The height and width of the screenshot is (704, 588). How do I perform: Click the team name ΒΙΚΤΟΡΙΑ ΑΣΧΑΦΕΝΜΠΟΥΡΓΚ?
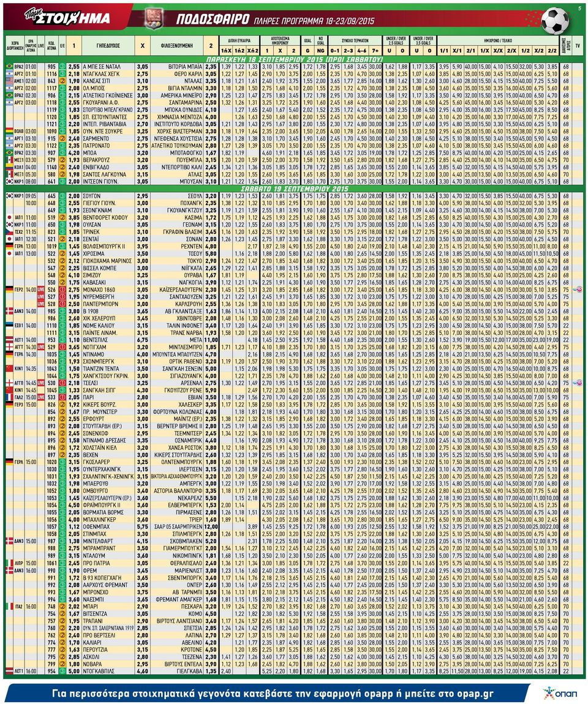click(177, 476)
